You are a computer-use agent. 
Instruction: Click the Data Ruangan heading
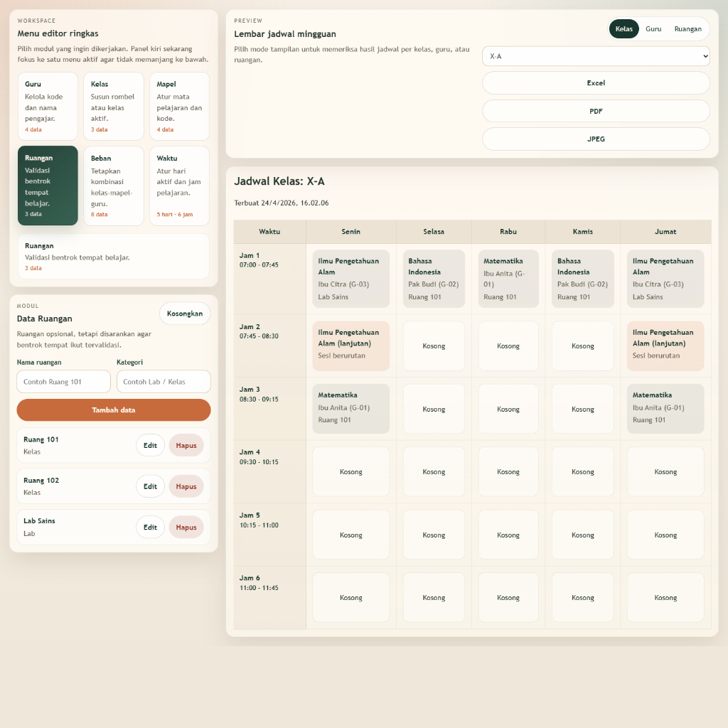[45, 318]
